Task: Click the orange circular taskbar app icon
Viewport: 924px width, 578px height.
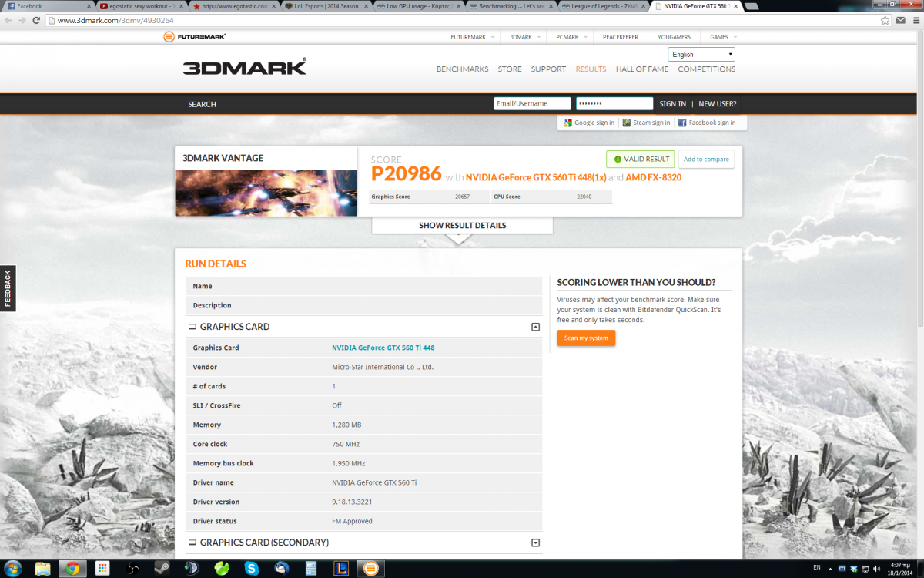Action: [370, 569]
